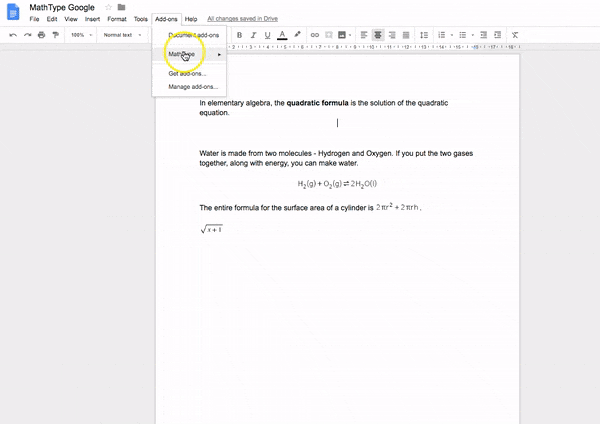Viewport: 600px width, 424px height.
Task: Decrease the indent
Action: tap(484, 35)
